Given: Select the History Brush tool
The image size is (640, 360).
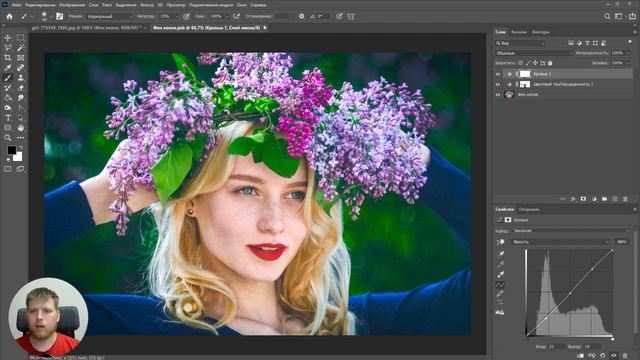Looking at the screenshot, I should pos(8,88).
